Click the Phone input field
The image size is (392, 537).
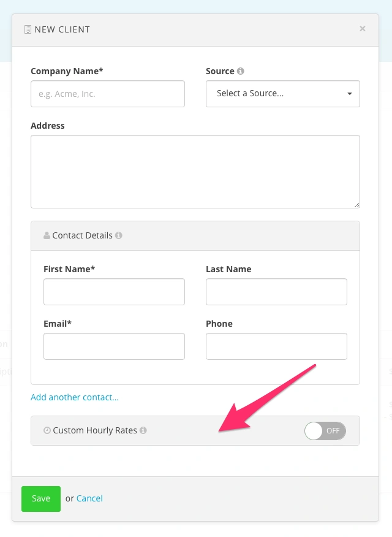tap(276, 346)
